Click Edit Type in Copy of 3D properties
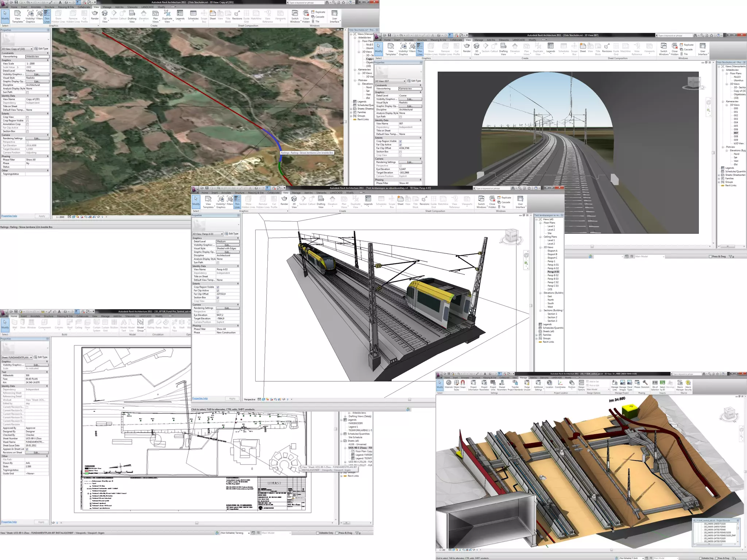The height and width of the screenshot is (560, 747). 42,49
